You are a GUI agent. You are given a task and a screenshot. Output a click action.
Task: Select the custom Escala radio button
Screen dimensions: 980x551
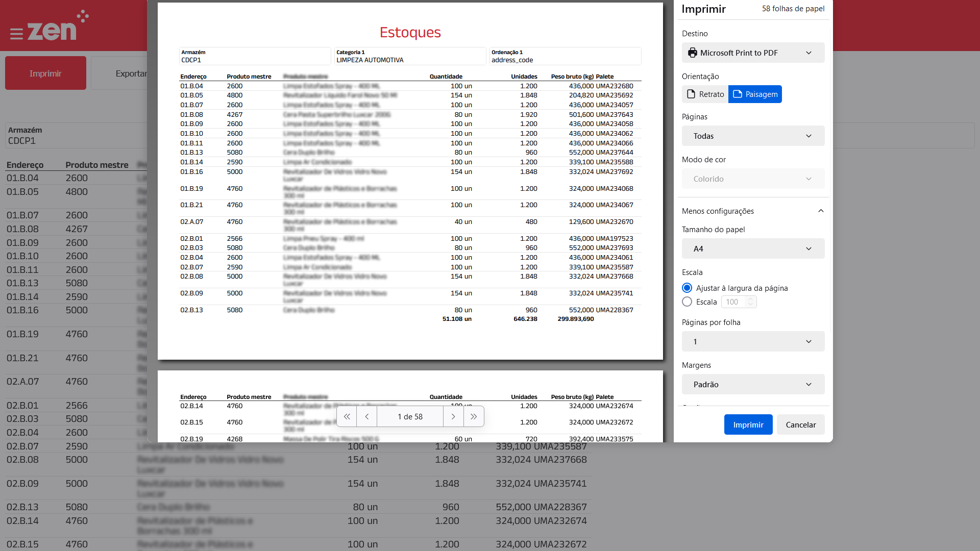coord(687,302)
